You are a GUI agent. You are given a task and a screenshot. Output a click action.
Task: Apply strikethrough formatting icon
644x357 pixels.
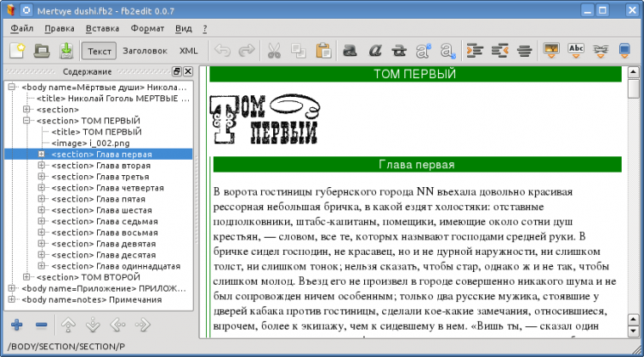click(x=398, y=51)
